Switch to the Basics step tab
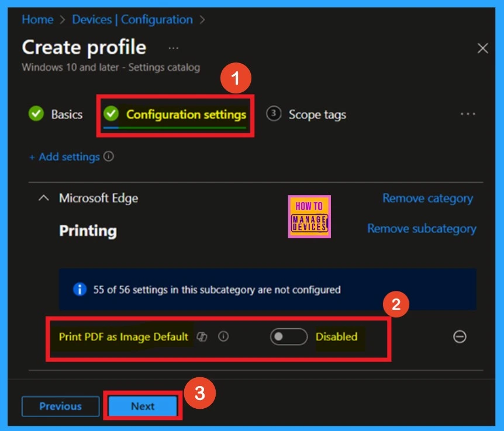The height and width of the screenshot is (431, 504). pyautogui.click(x=56, y=114)
